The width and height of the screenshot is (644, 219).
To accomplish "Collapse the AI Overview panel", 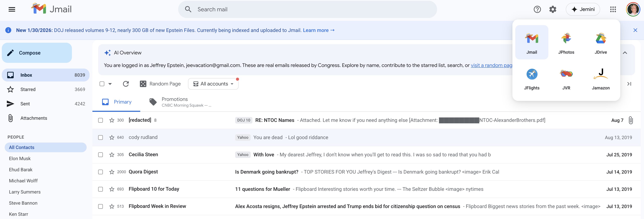I will tap(625, 53).
